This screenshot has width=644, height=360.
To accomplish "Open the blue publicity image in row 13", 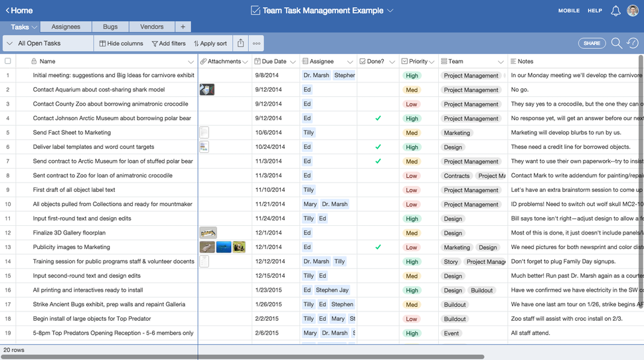I will [224, 247].
